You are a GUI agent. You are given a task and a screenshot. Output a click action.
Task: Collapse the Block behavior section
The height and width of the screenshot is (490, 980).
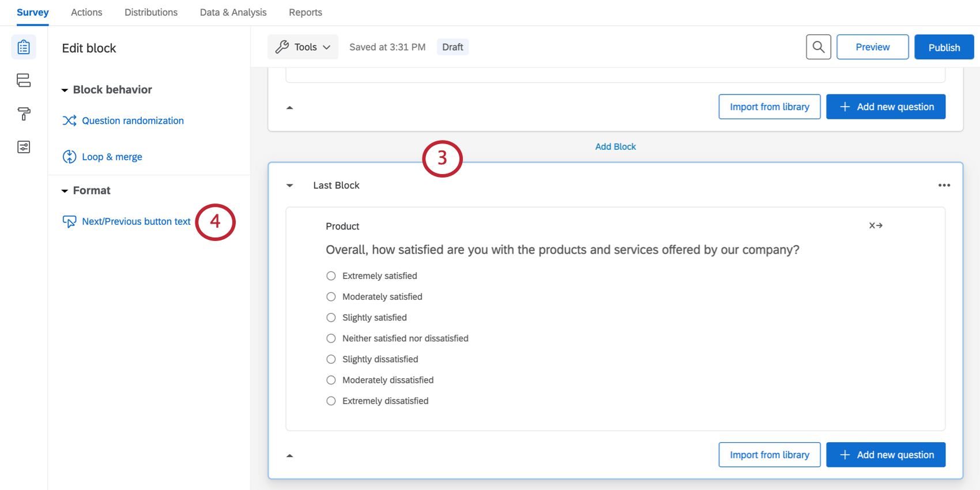click(x=65, y=90)
